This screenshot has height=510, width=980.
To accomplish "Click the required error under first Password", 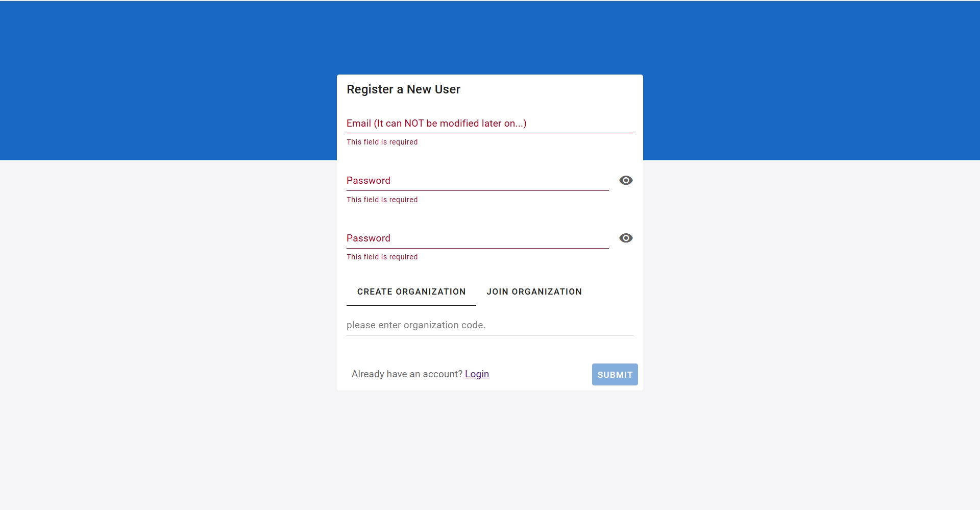I will (382, 200).
